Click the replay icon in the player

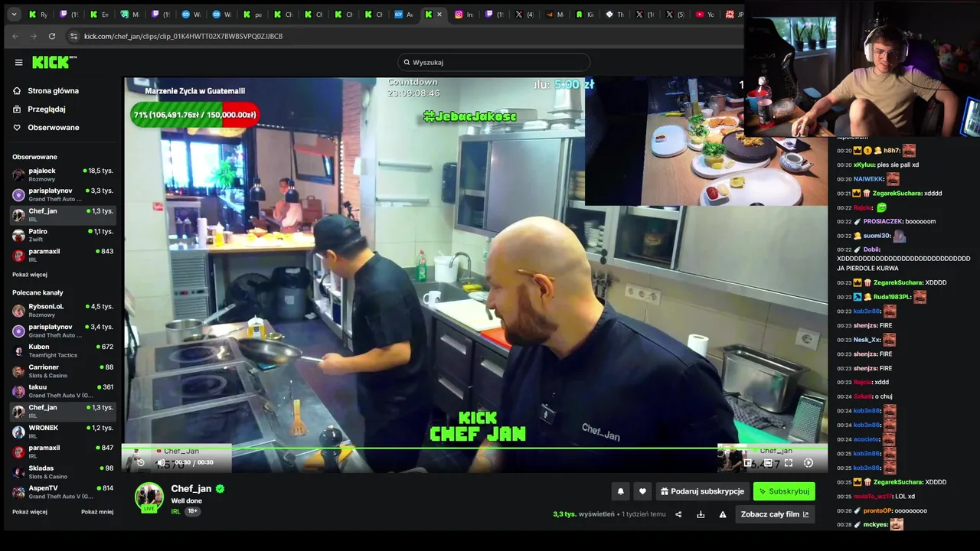tap(140, 462)
